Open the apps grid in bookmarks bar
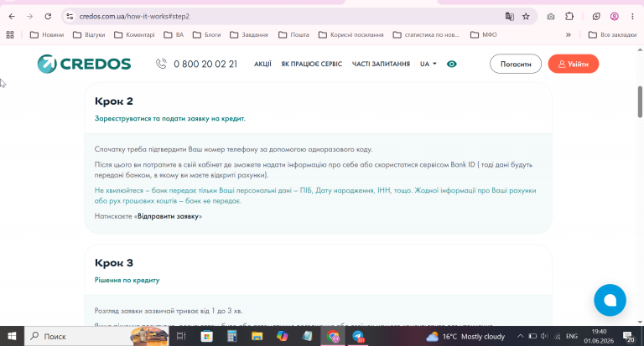The height and width of the screenshot is (346, 644). coord(10,35)
